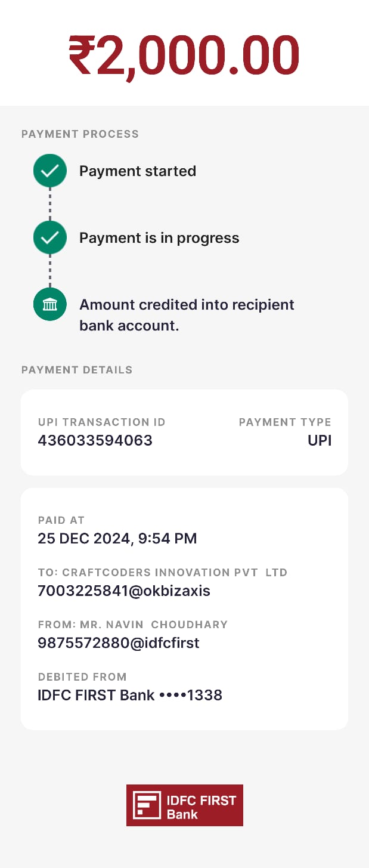The width and height of the screenshot is (369, 868).
Task: Click the PAYMENT DETAILS section header
Action: 77,370
